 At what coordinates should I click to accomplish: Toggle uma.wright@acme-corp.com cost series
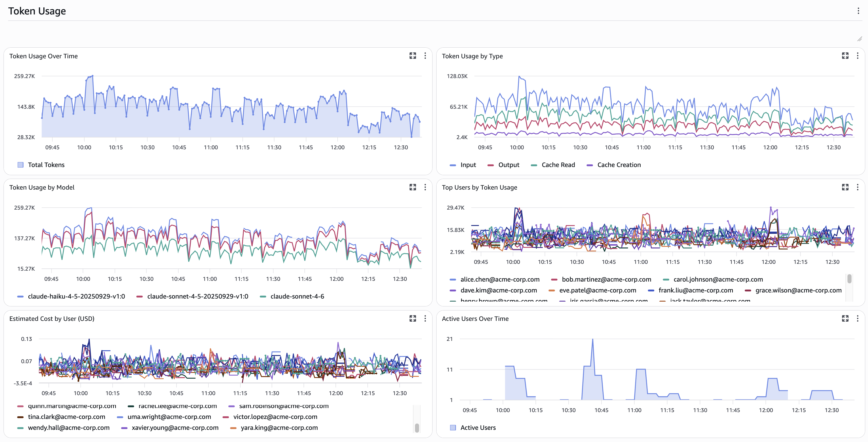[x=164, y=417]
